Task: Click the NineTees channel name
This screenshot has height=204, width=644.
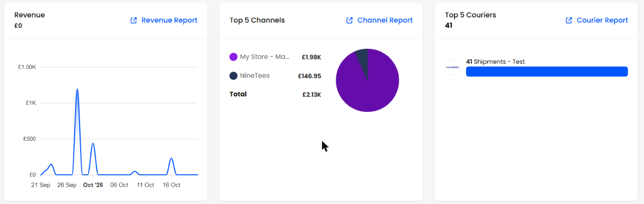Action: click(255, 76)
